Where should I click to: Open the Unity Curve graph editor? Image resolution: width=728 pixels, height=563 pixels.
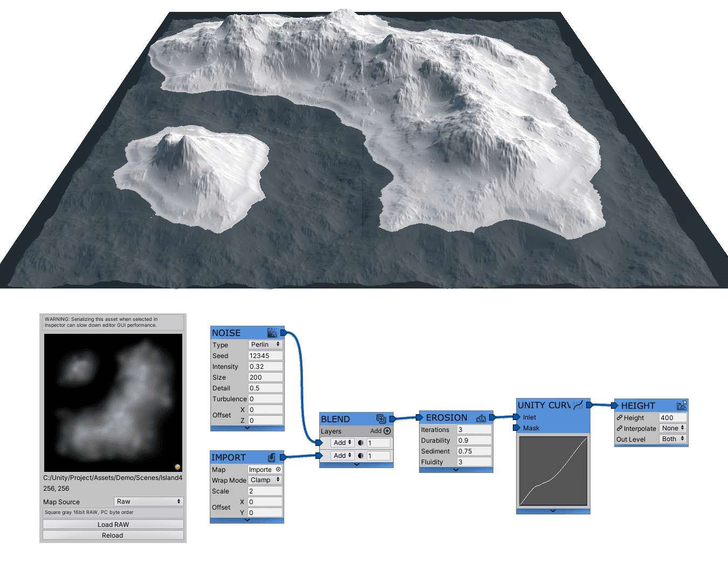coord(553,471)
